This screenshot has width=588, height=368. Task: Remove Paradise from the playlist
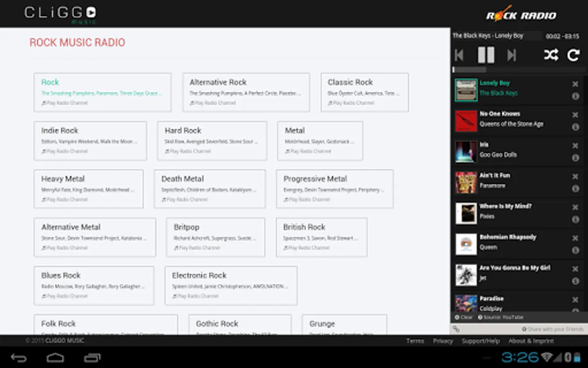pos(575,300)
